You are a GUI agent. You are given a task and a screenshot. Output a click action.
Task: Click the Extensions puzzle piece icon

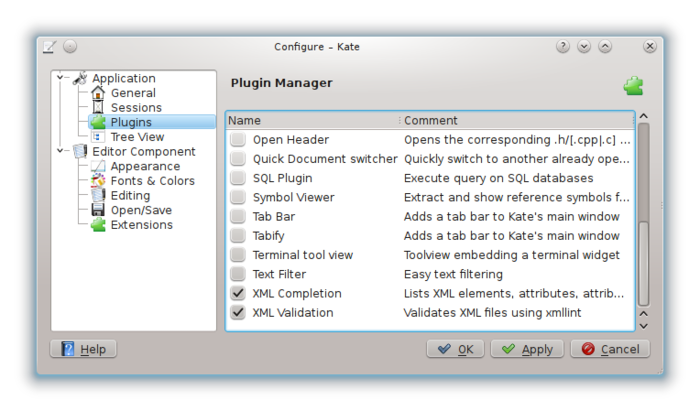coord(98,225)
